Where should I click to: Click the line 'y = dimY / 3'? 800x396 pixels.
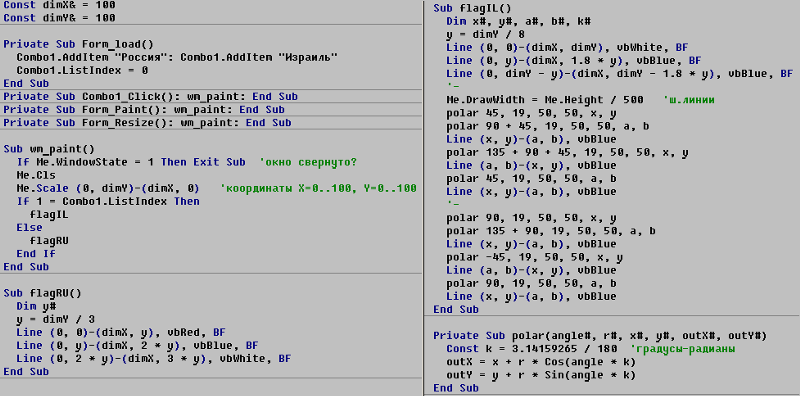(56, 319)
